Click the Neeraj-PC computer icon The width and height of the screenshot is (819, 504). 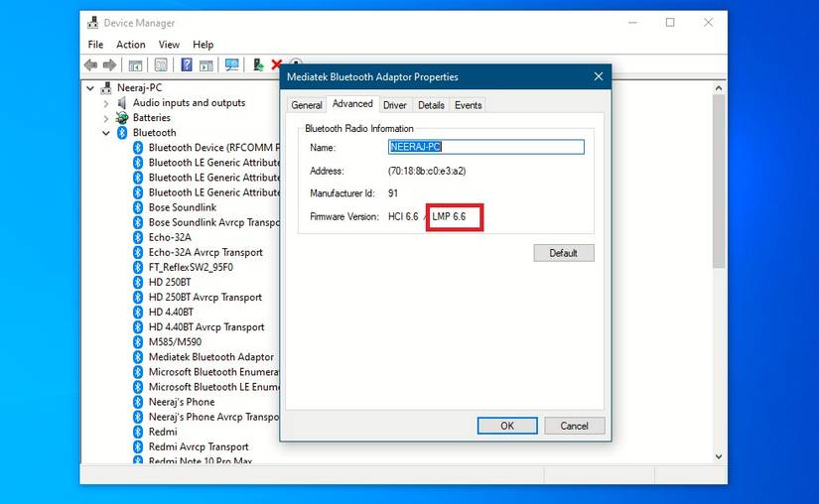pos(106,87)
